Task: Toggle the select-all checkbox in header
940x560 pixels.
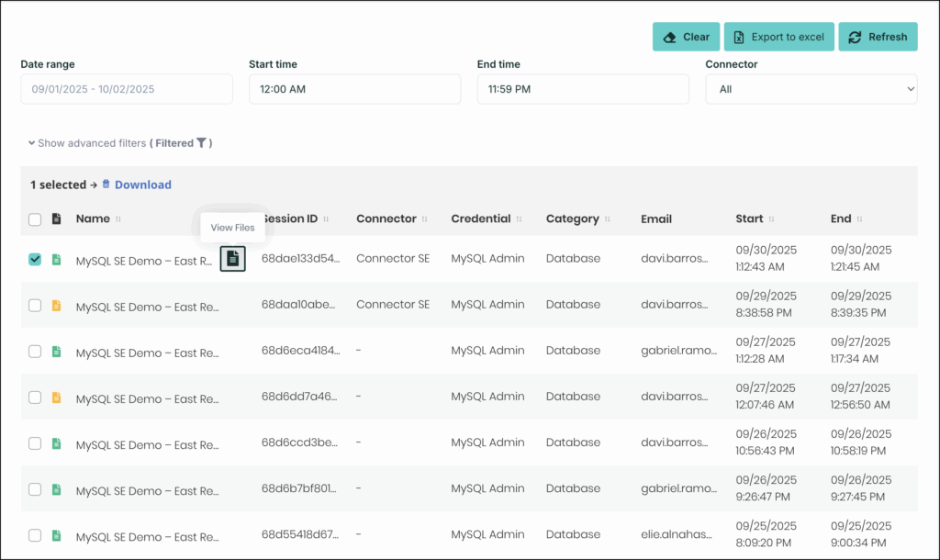Action: tap(35, 219)
